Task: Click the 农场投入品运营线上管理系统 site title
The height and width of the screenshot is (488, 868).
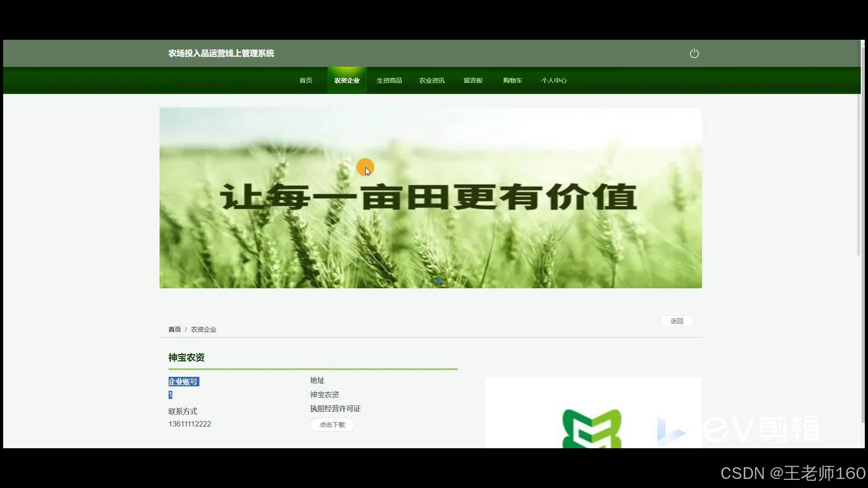Action: click(221, 53)
